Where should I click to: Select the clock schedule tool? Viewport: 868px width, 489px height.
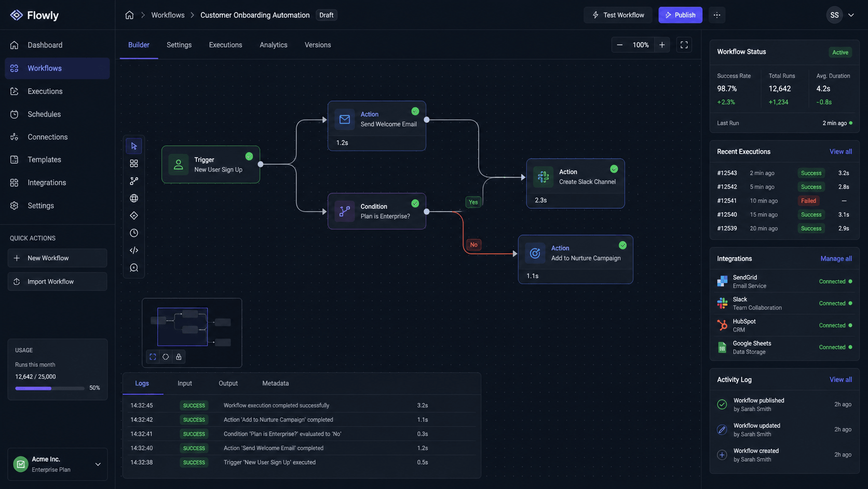pyautogui.click(x=134, y=233)
